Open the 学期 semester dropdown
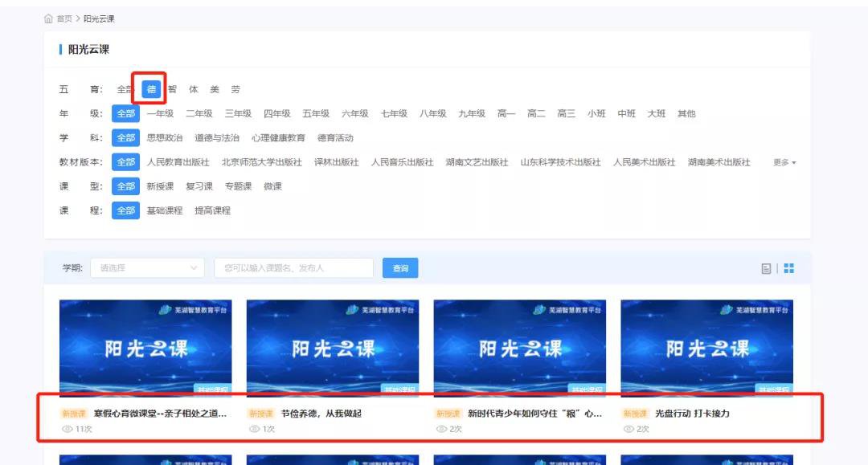 147,268
